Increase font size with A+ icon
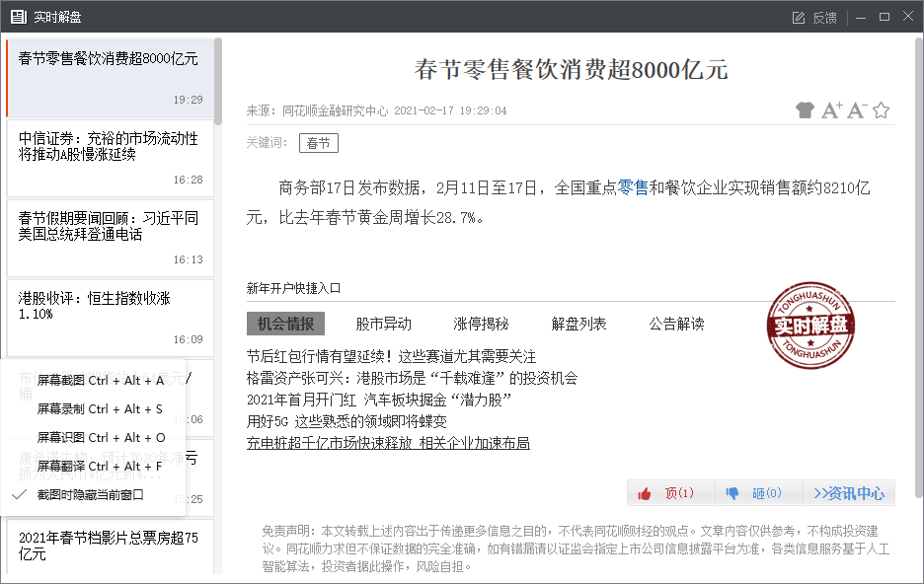Image resolution: width=924 pixels, height=584 pixels. 831,110
